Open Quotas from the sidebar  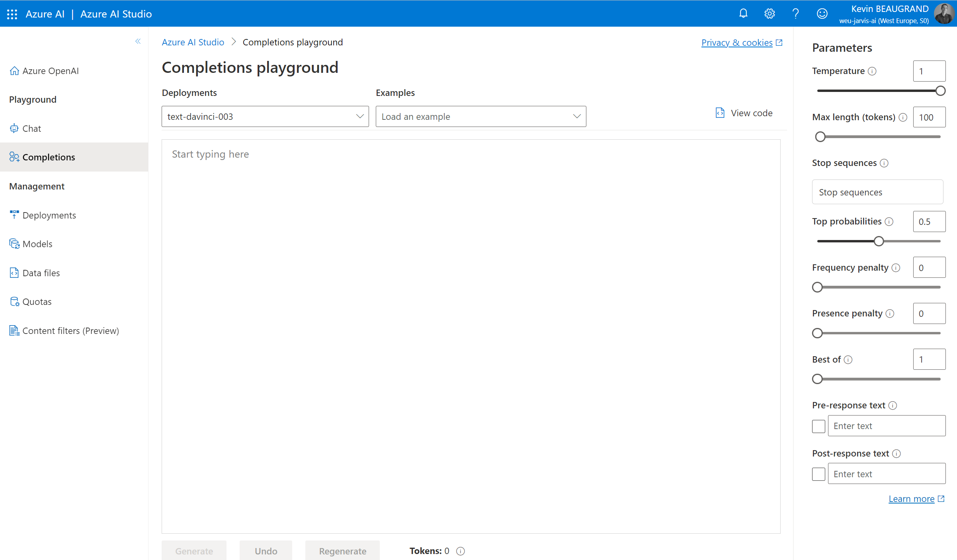point(37,301)
